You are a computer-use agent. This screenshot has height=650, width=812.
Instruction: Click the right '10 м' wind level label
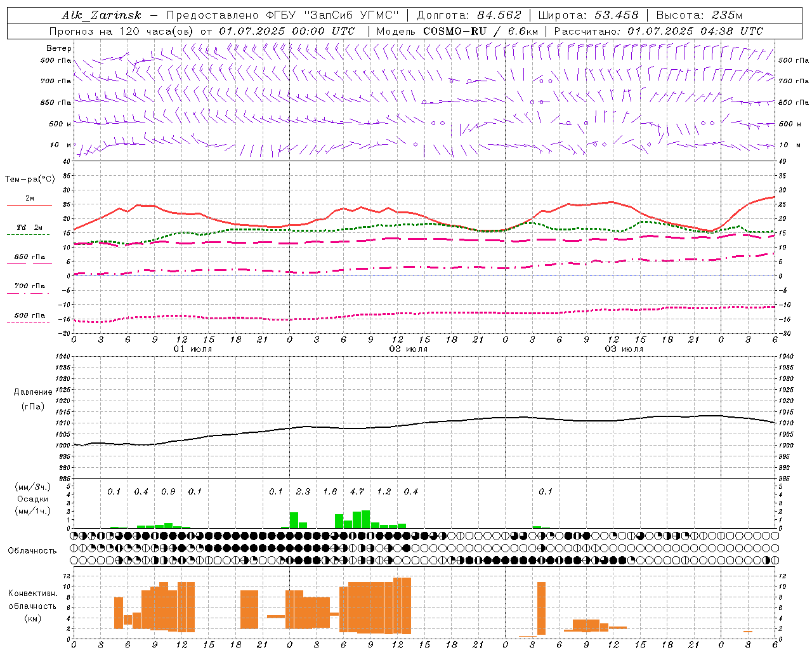coord(789,145)
